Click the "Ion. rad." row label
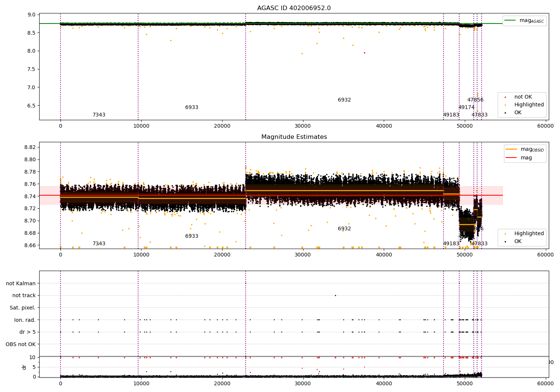The height and width of the screenshot is (392, 560). click(25, 320)
